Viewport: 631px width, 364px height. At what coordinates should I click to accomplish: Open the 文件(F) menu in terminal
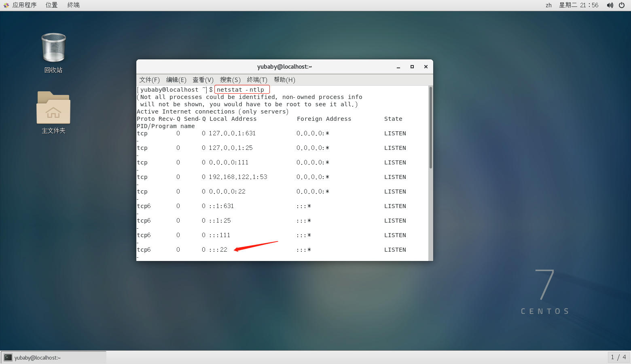[x=149, y=80]
